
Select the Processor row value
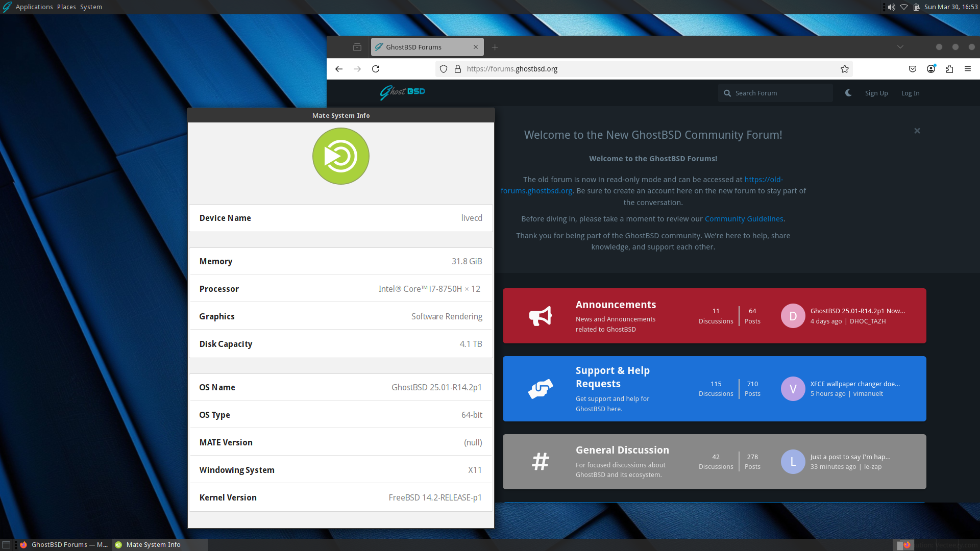[429, 289]
